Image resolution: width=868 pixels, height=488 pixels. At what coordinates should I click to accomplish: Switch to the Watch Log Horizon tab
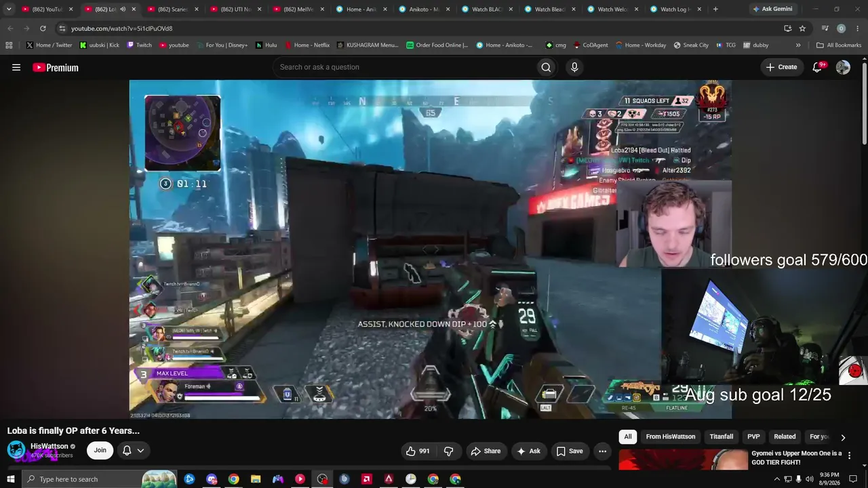coord(674,9)
